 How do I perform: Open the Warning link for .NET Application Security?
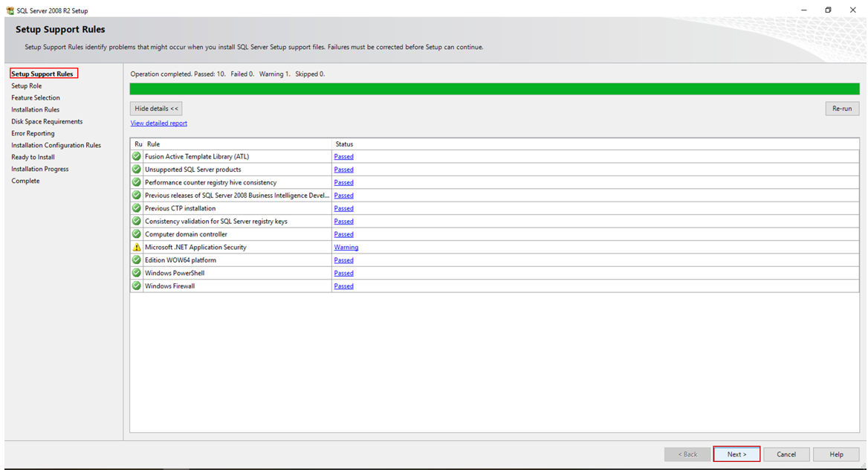[346, 247]
